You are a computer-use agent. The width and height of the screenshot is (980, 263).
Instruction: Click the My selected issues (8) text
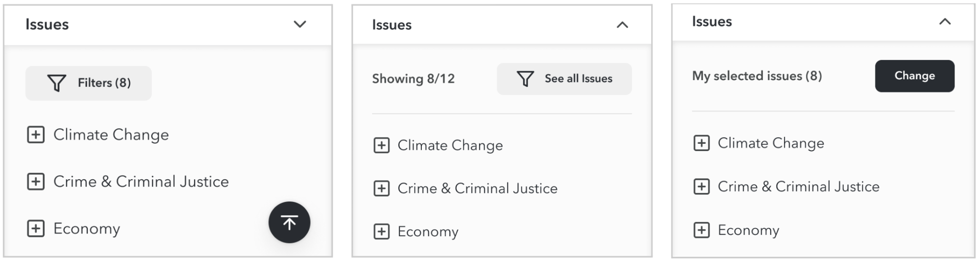click(x=757, y=76)
